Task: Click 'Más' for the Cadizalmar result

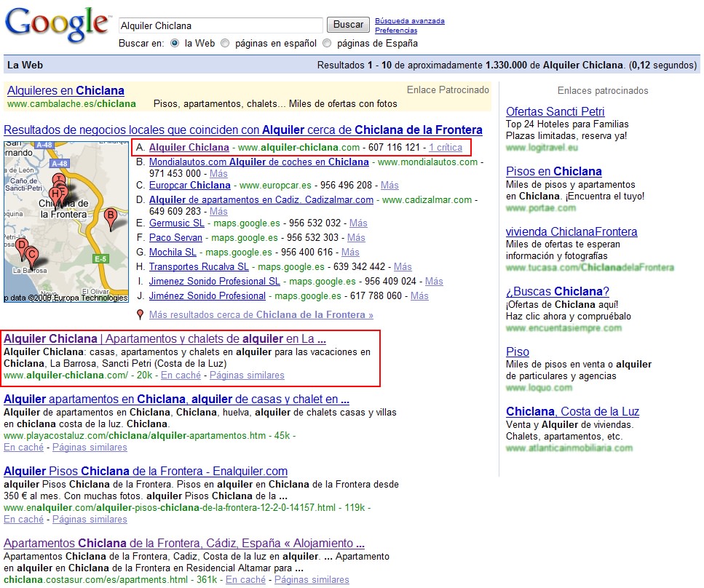Action: pyautogui.click(x=218, y=212)
